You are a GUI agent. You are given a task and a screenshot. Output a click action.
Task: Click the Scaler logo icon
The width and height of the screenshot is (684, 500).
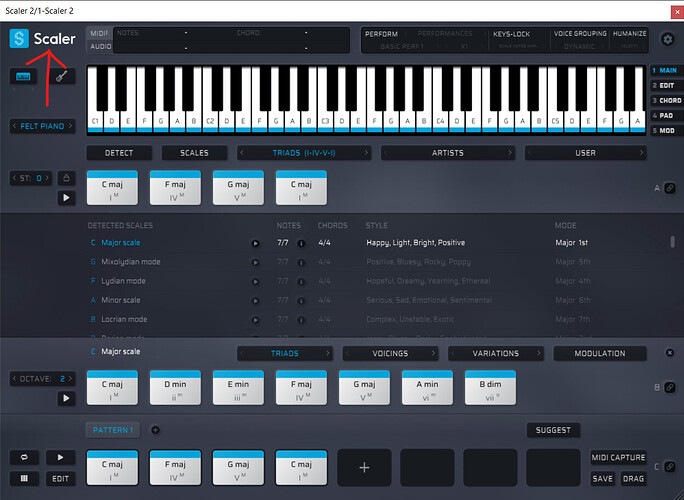point(19,38)
